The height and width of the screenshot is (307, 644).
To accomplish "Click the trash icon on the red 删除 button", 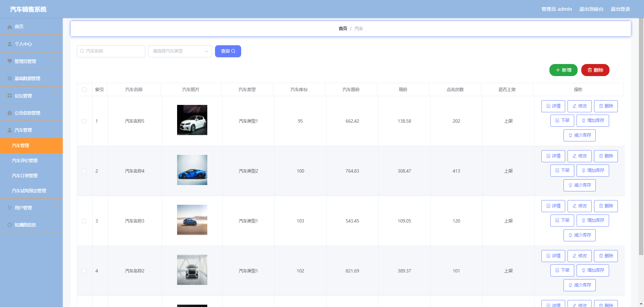I will [590, 70].
